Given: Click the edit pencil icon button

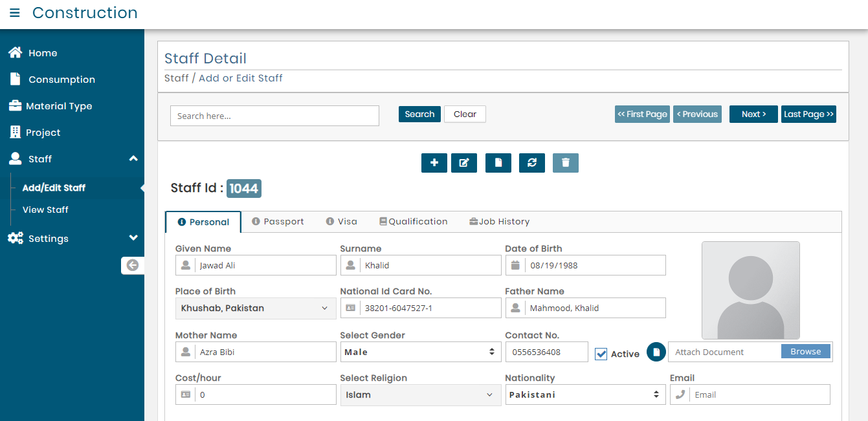Looking at the screenshot, I should click(x=463, y=163).
